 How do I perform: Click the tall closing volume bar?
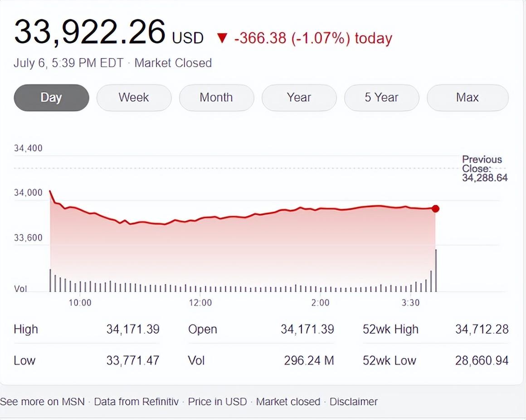pos(436,270)
